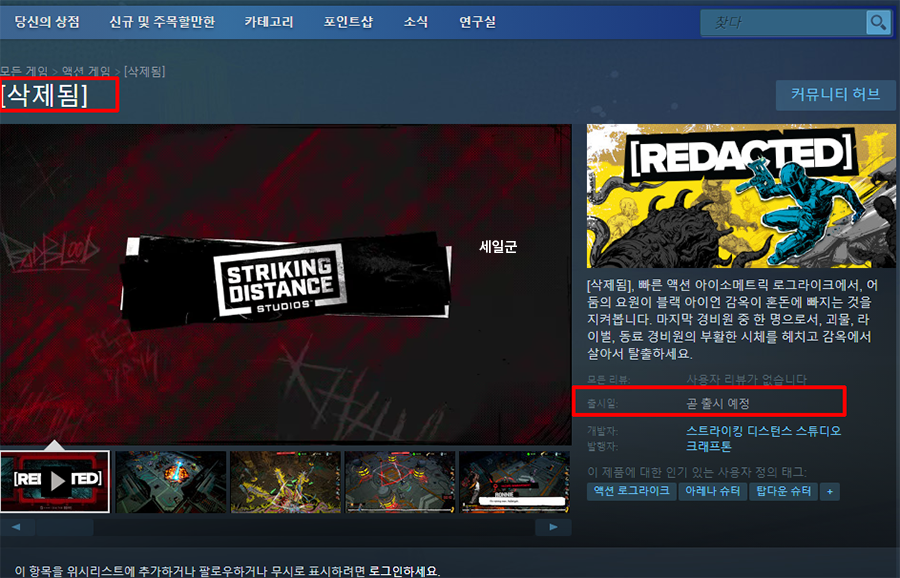Image resolution: width=900 pixels, height=578 pixels.
Task: Open [삭제됨] breadcrumb link
Action: 145,71
